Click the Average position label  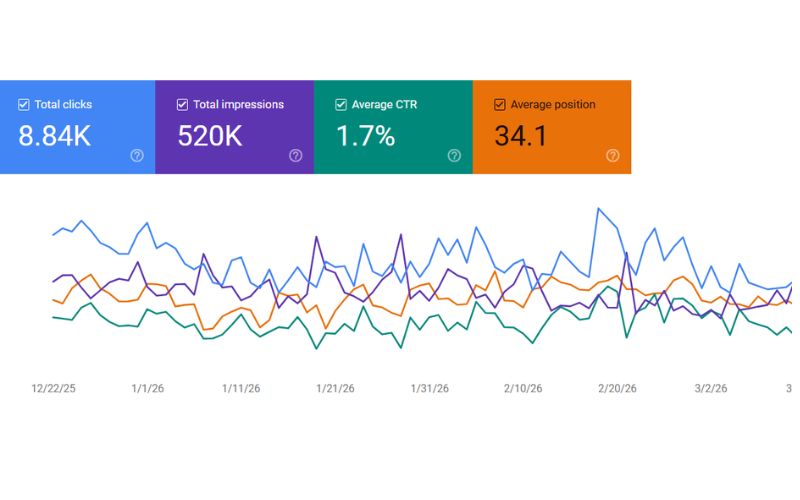pyautogui.click(x=553, y=105)
